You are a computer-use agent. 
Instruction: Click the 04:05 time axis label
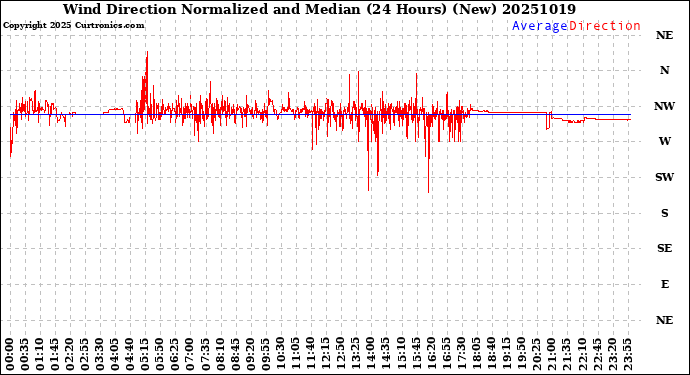point(115,355)
